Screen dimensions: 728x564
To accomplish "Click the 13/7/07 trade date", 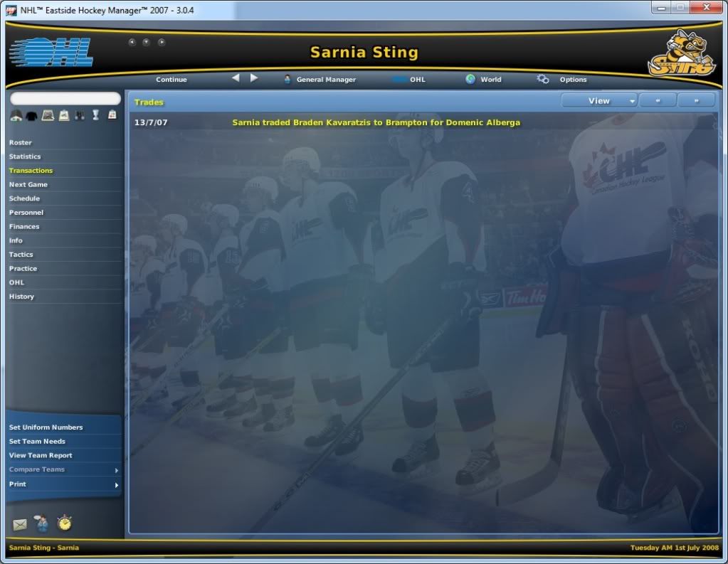I will (x=150, y=122).
